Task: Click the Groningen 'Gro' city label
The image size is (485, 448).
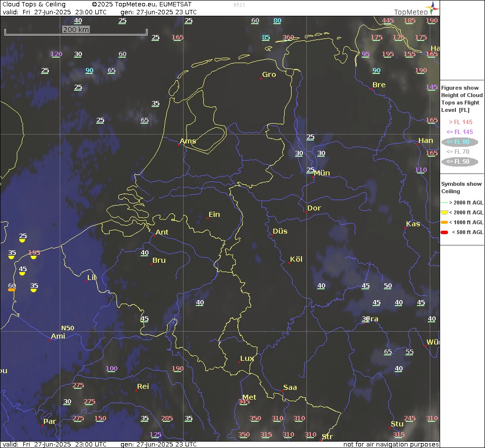Action: point(269,74)
